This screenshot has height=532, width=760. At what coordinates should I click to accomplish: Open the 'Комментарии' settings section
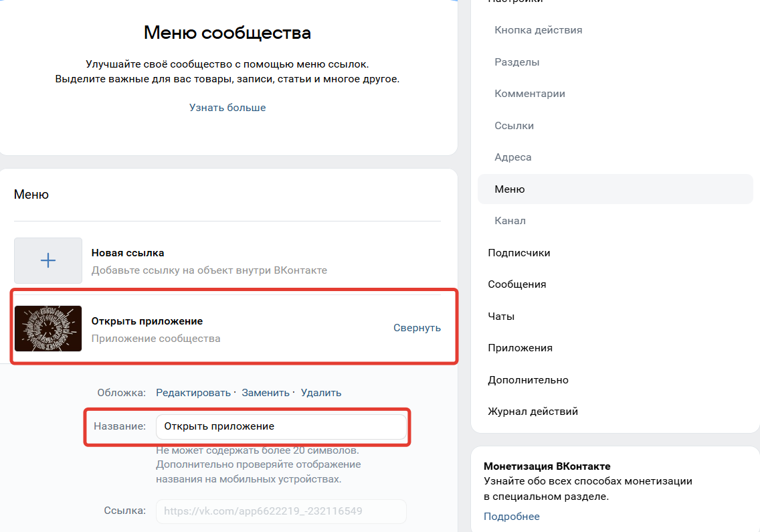(529, 93)
